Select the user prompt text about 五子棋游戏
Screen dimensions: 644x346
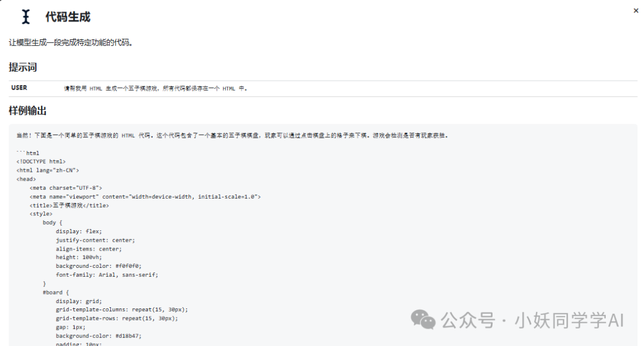click(x=155, y=88)
